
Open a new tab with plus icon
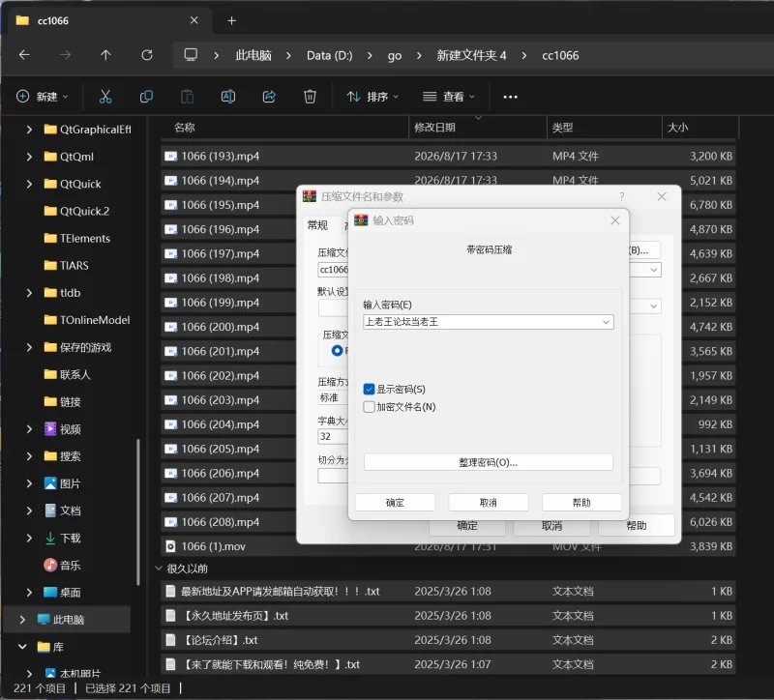(x=231, y=20)
